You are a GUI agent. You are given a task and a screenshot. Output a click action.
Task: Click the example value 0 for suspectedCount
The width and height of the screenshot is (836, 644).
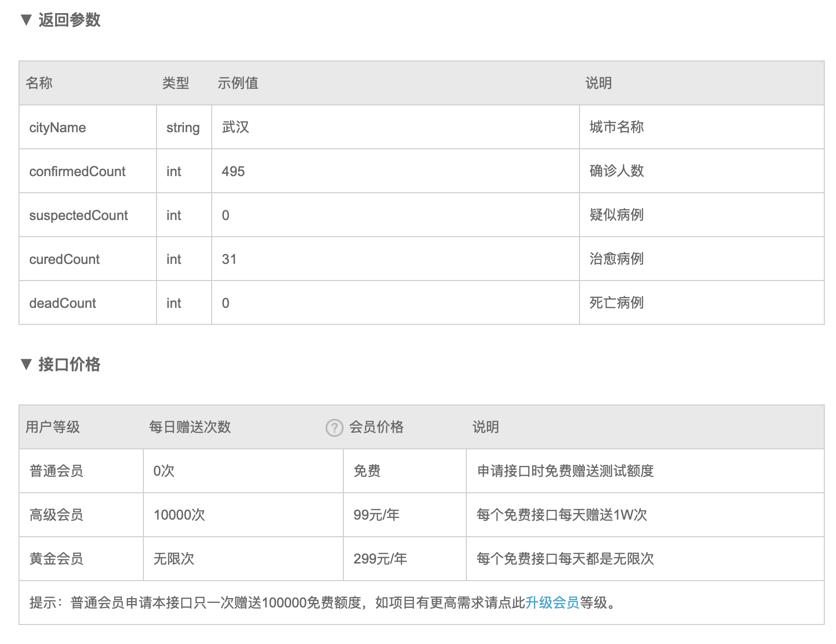pos(225,215)
